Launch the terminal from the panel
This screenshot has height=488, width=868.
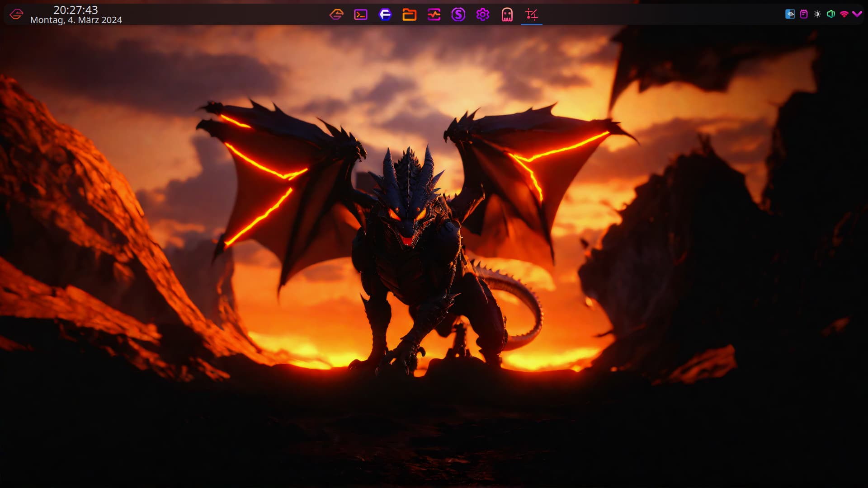pyautogui.click(x=361, y=14)
